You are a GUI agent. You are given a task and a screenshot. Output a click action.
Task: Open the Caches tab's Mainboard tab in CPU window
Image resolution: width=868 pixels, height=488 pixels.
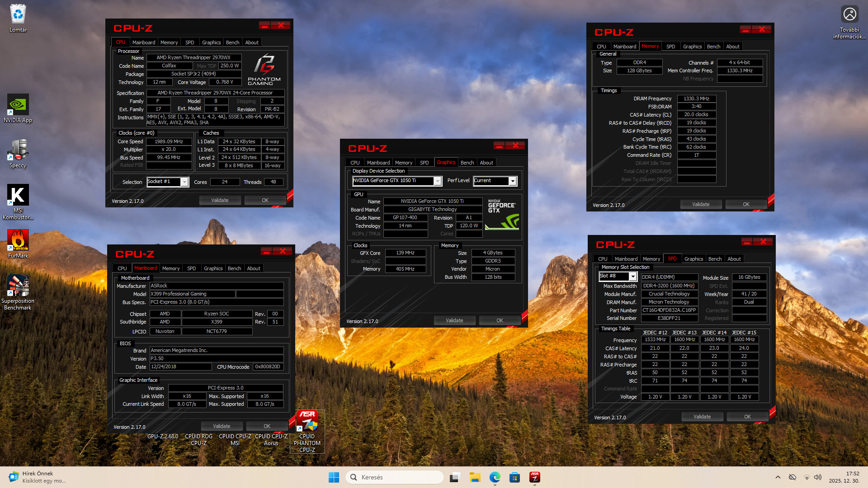point(143,42)
